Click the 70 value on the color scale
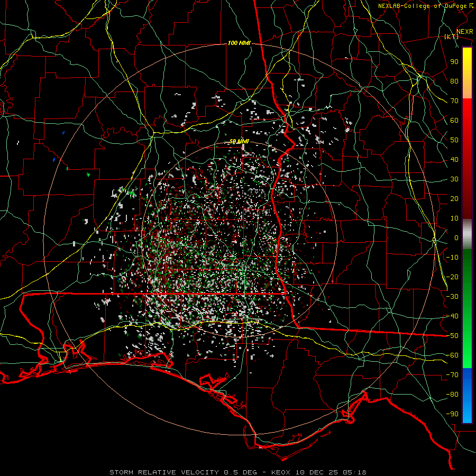The width and height of the screenshot is (476, 476). pos(454,101)
